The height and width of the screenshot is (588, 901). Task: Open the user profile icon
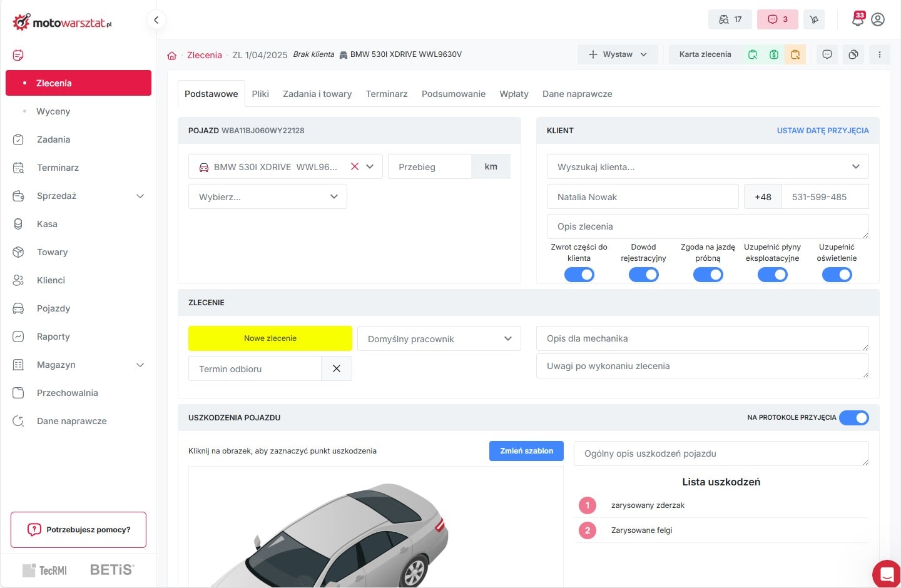pyautogui.click(x=878, y=19)
